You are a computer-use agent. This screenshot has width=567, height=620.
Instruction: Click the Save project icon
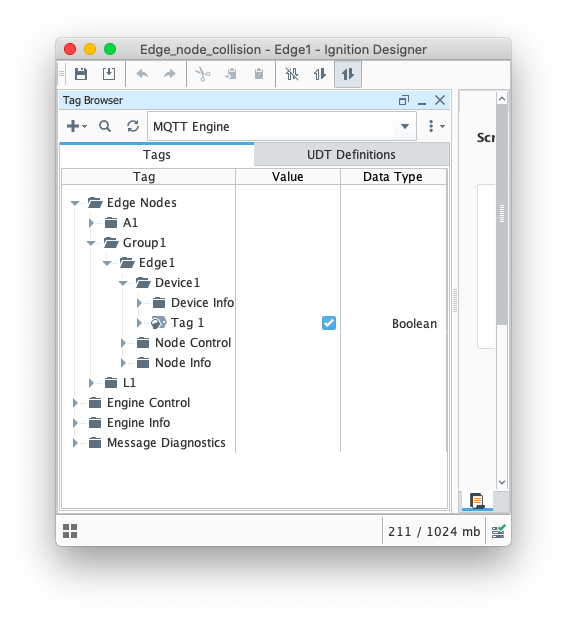tap(81, 74)
